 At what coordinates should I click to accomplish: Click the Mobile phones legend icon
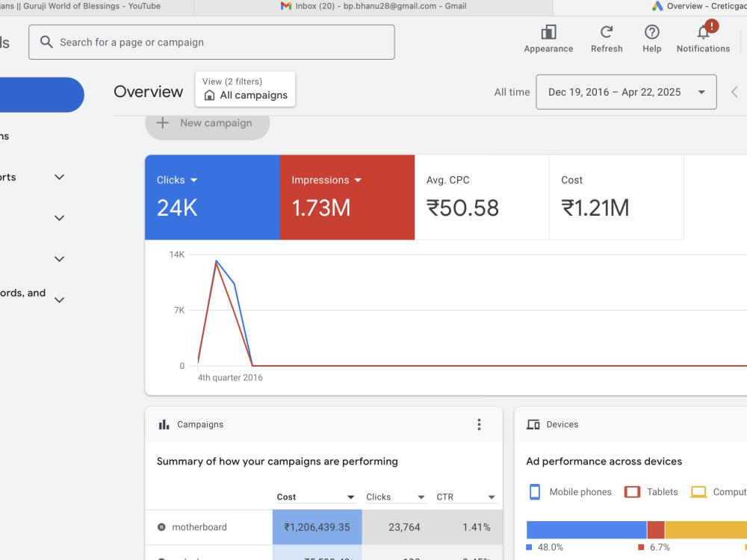click(x=535, y=492)
